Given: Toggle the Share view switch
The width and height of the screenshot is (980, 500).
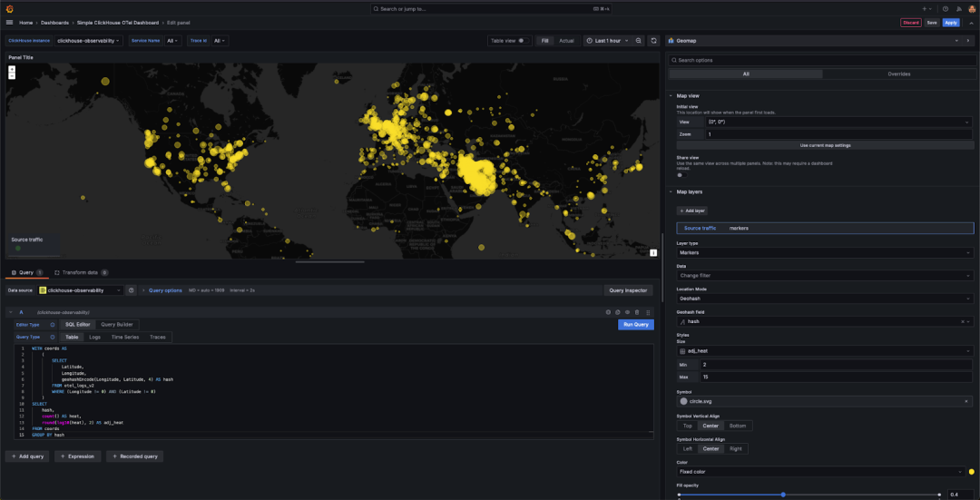Looking at the screenshot, I should point(681,175).
